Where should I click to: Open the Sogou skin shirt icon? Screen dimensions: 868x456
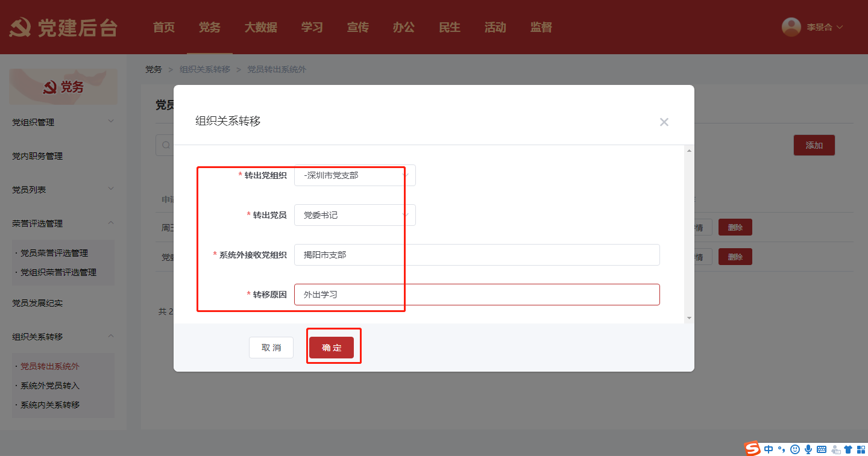(x=848, y=449)
